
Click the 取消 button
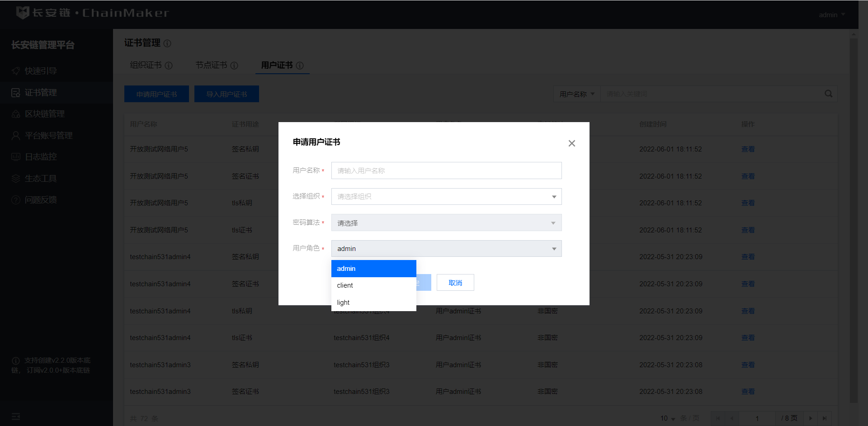tap(455, 283)
